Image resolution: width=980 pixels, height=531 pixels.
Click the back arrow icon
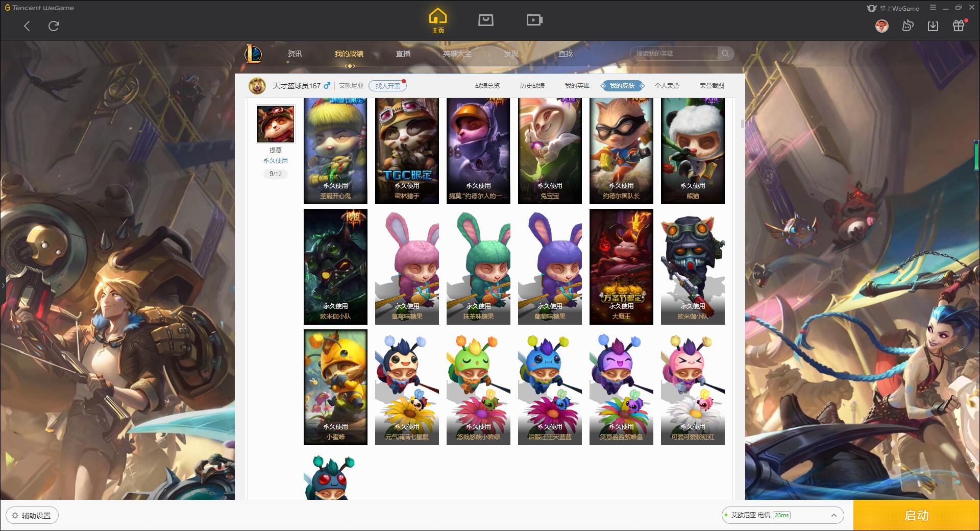pyautogui.click(x=27, y=26)
